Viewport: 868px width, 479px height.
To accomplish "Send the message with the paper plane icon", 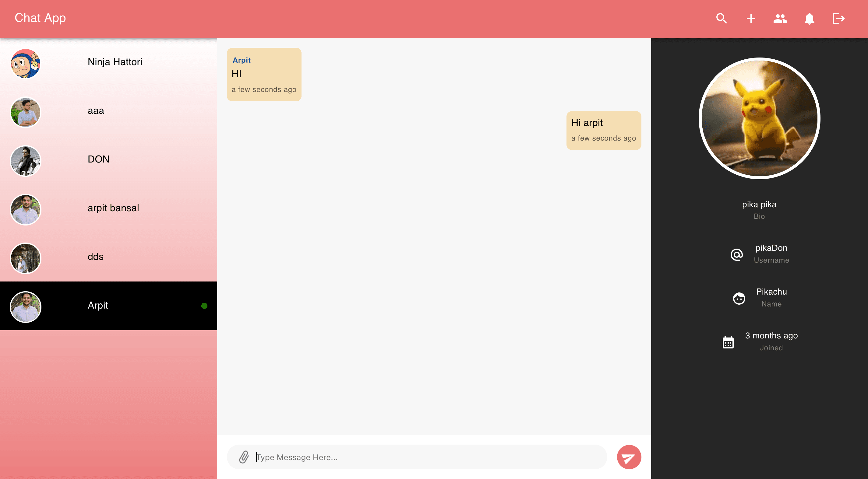I will [629, 457].
